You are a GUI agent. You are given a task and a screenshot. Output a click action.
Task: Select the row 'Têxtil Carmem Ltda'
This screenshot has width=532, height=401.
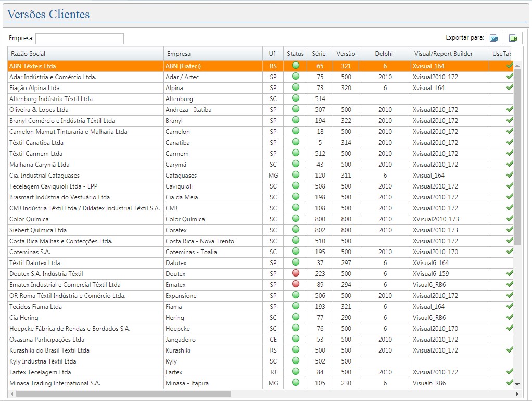click(260, 154)
